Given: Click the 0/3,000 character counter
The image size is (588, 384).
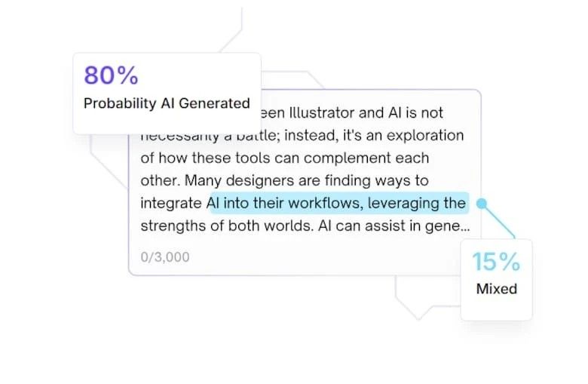Looking at the screenshot, I should coord(165,257).
